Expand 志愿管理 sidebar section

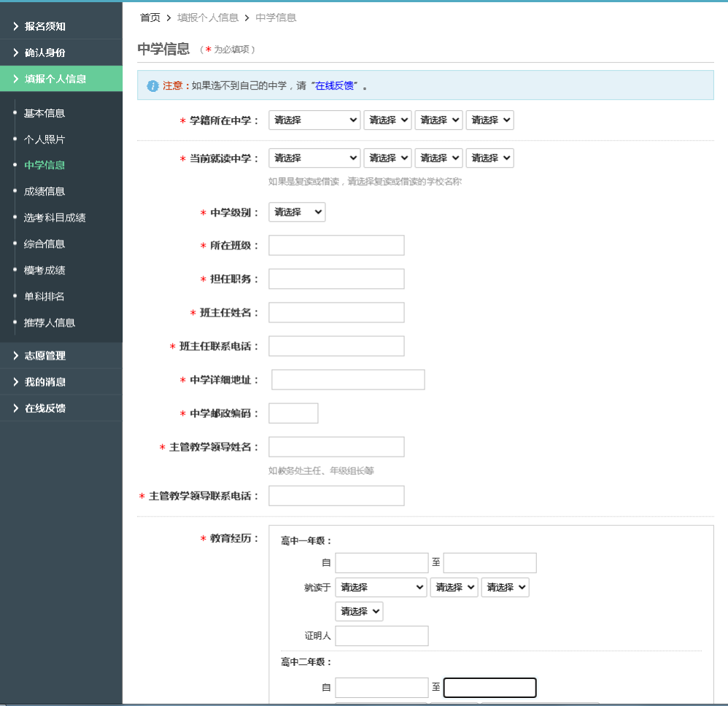point(44,356)
